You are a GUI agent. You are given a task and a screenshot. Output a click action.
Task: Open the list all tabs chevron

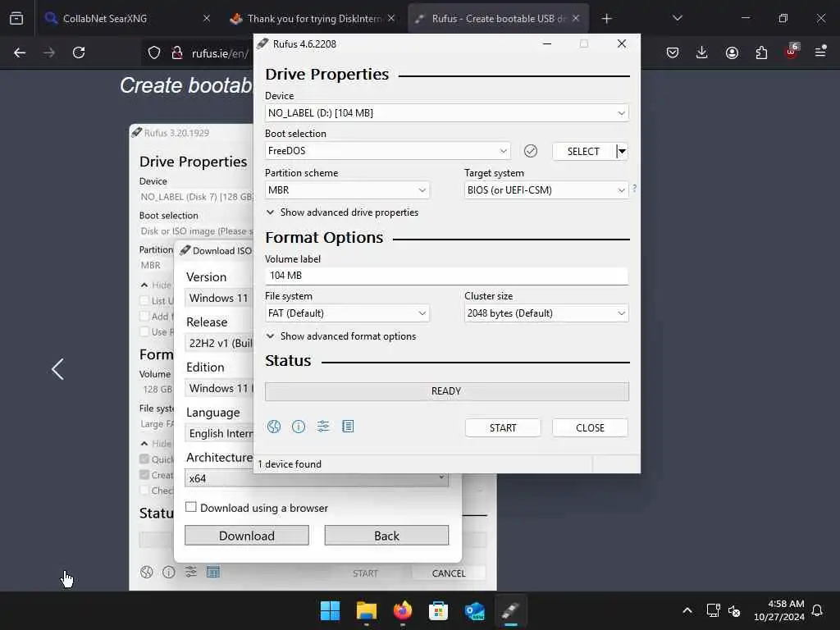tap(677, 19)
